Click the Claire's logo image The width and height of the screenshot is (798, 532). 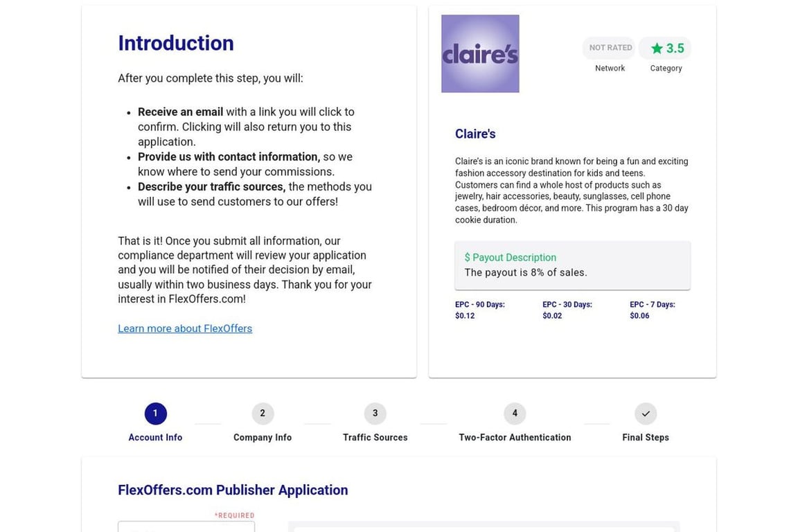pyautogui.click(x=480, y=53)
